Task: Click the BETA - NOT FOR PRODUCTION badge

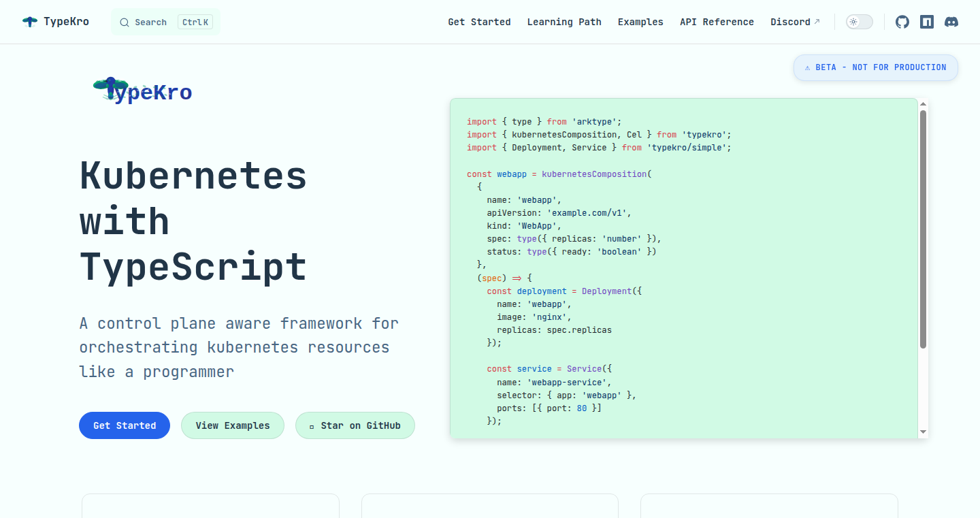Action: click(x=875, y=67)
